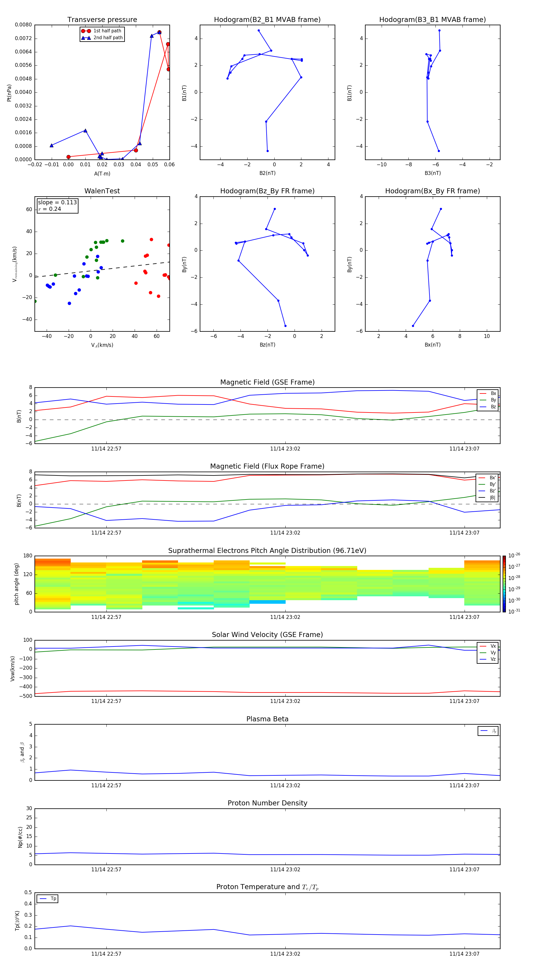
Task: Click "By(nT)" label of Bz_By hodogram
Action: (x=184, y=264)
